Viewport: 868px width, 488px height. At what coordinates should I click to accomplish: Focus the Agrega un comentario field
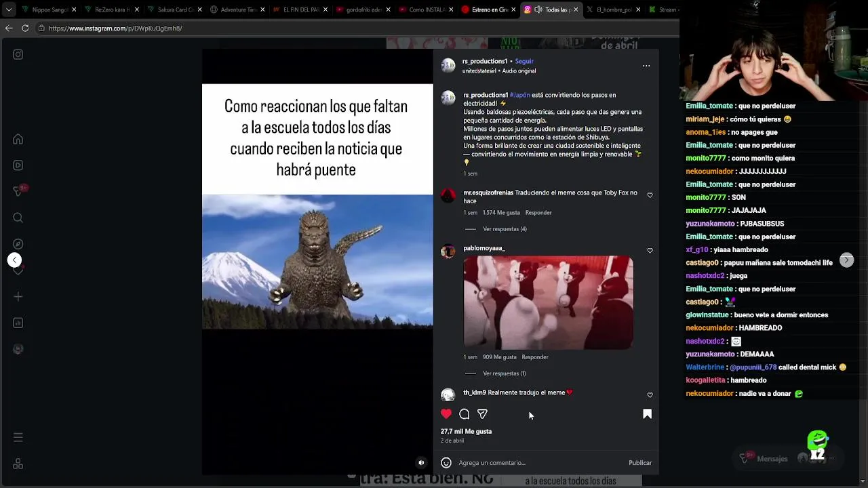pos(540,463)
